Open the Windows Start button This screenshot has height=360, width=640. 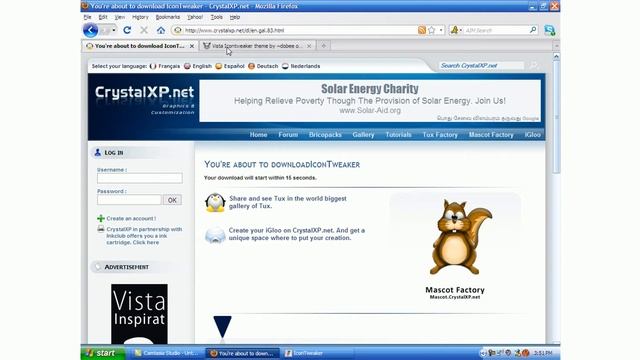(x=103, y=353)
